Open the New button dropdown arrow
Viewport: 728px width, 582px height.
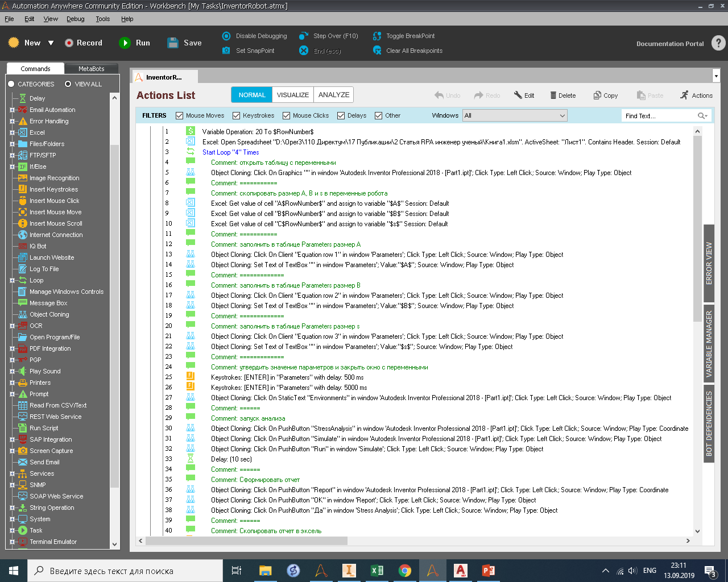tap(51, 43)
